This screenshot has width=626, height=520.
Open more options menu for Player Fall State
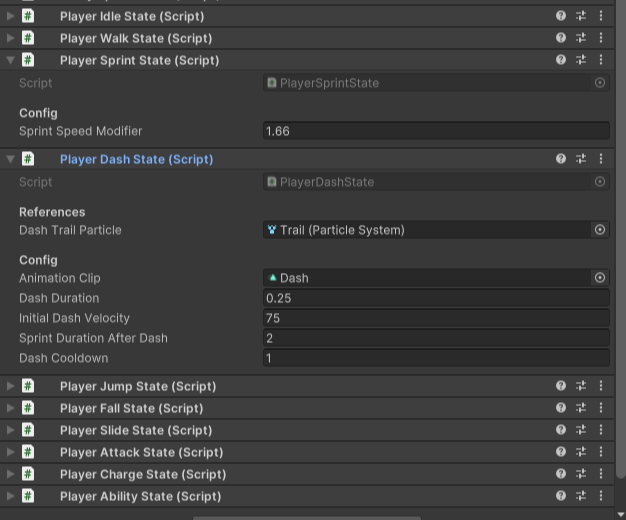click(x=601, y=407)
